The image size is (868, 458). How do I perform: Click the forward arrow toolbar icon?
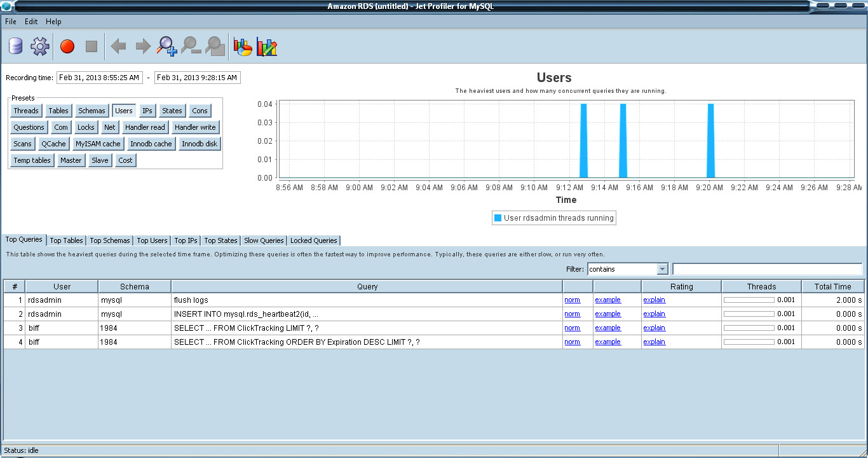click(x=143, y=46)
